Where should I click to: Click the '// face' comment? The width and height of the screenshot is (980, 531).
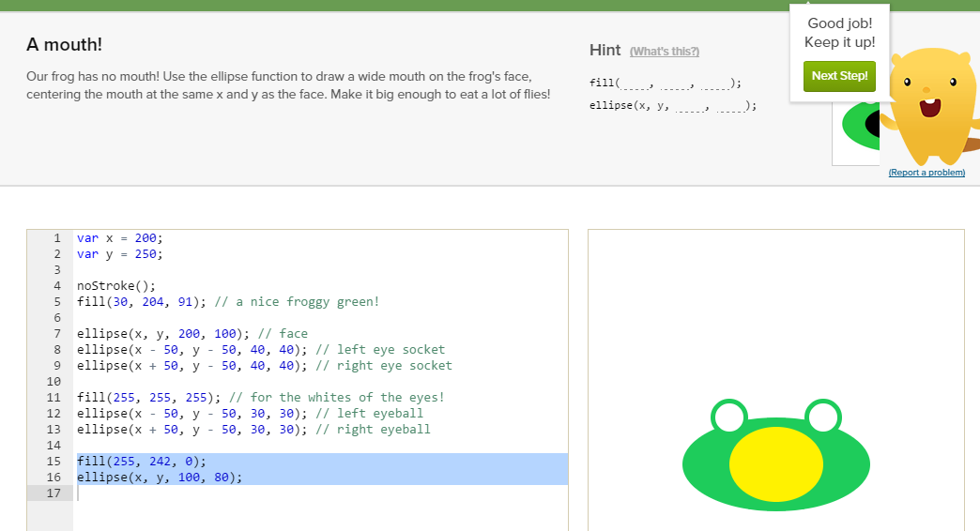click(x=283, y=334)
